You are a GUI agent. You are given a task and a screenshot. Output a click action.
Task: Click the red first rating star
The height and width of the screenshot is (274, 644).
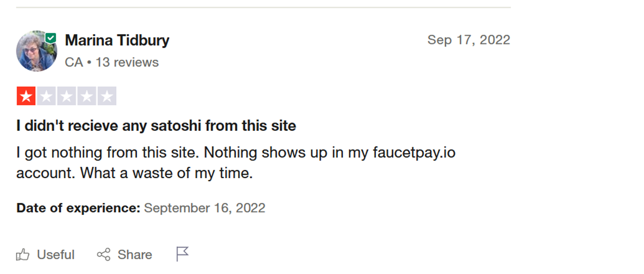click(26, 96)
